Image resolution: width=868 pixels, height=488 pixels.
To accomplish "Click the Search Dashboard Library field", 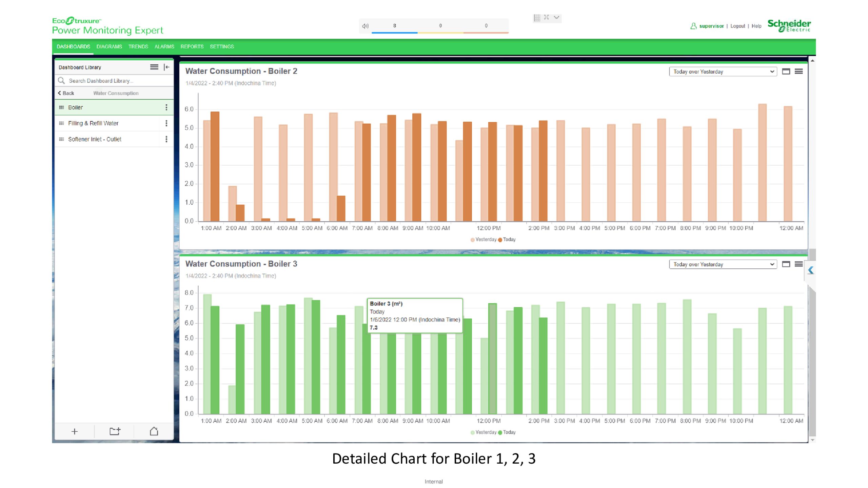I will click(115, 81).
